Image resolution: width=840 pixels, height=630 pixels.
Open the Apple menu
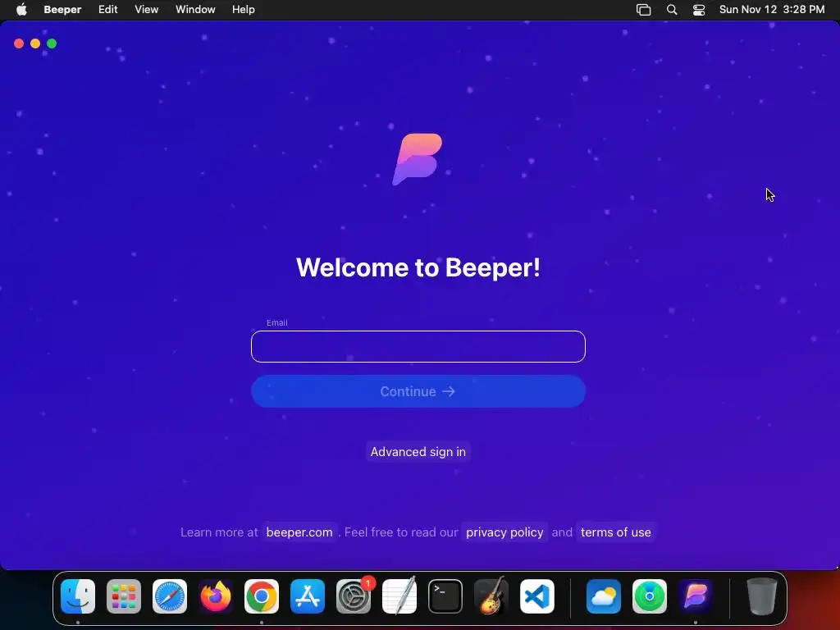point(21,10)
